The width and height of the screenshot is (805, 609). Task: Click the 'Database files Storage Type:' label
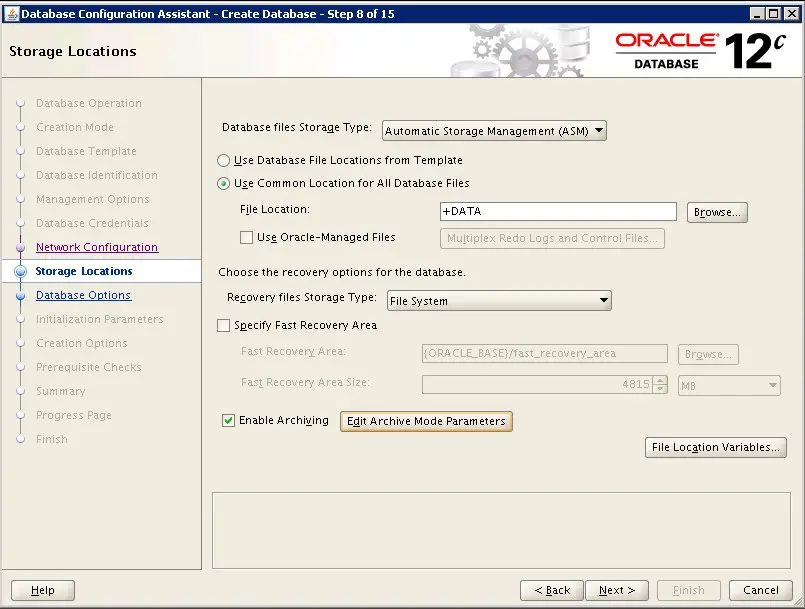tap(297, 127)
